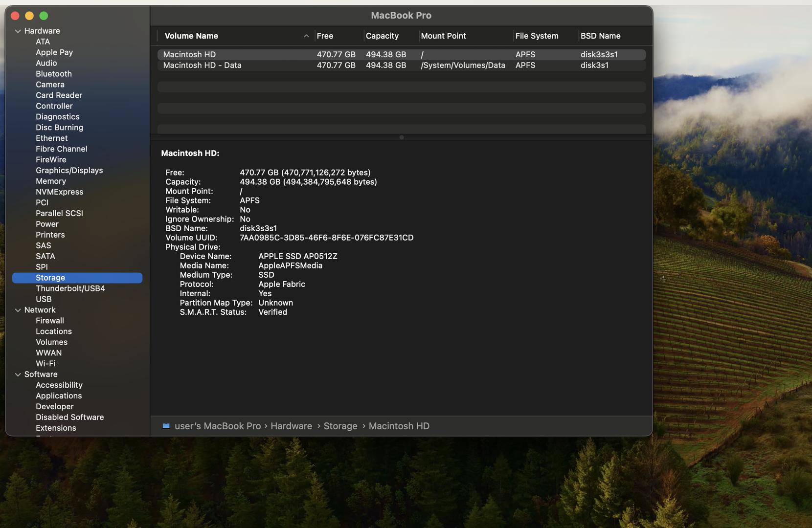The width and height of the screenshot is (812, 528).
Task: Select Accessibility under Software
Action: point(59,386)
